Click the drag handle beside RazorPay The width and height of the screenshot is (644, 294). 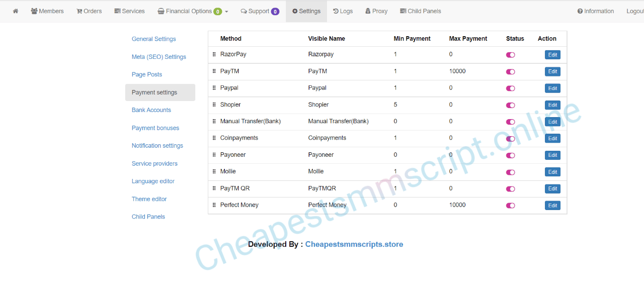coord(214,54)
